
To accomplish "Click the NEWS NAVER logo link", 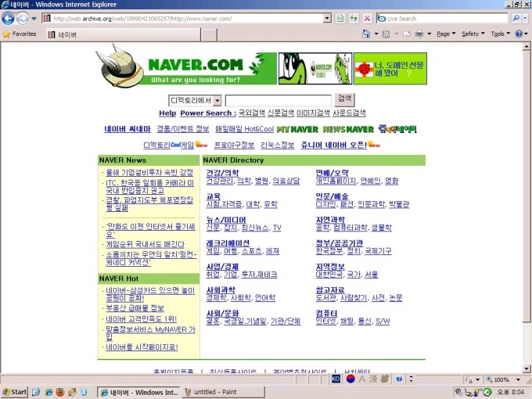I will pos(348,129).
